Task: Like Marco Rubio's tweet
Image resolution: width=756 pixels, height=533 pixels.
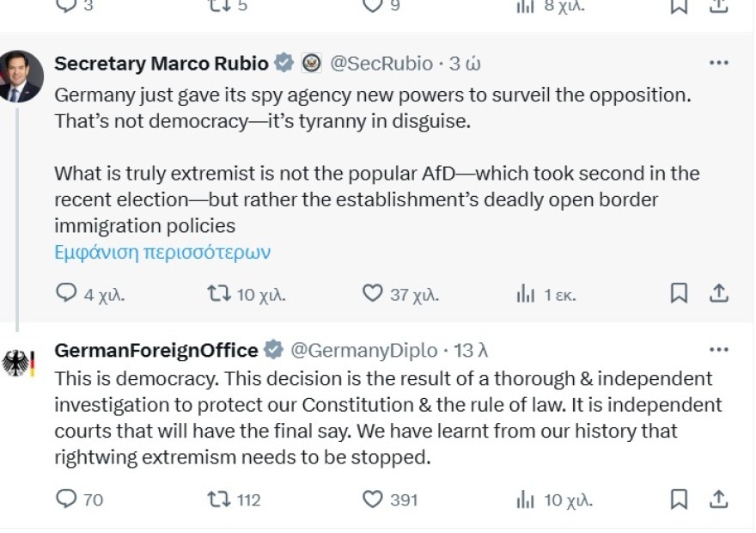Action: pos(372,294)
